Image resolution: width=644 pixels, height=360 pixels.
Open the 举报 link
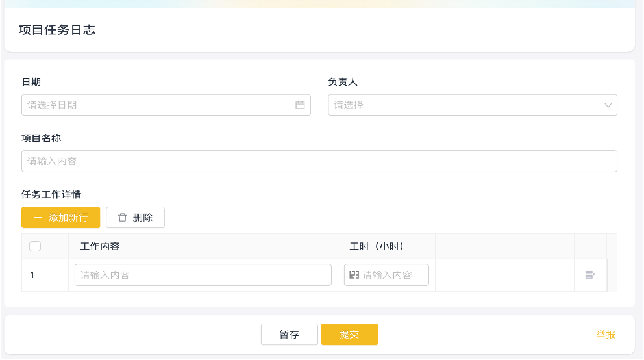(605, 335)
